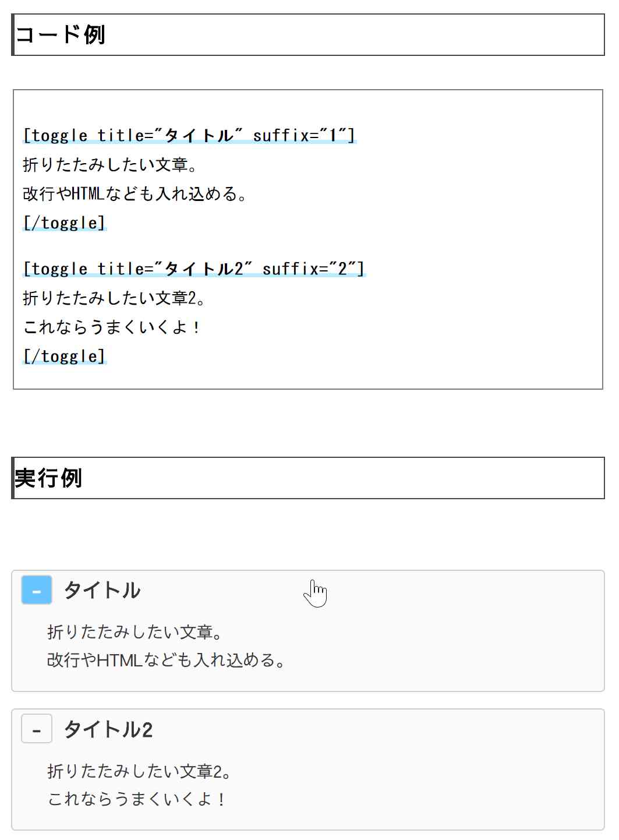Viewport: 619px width, 840px height.
Task: Click 改行やHTMLなども入れ込める。 in the expanded タイトル panel
Action: (166, 661)
